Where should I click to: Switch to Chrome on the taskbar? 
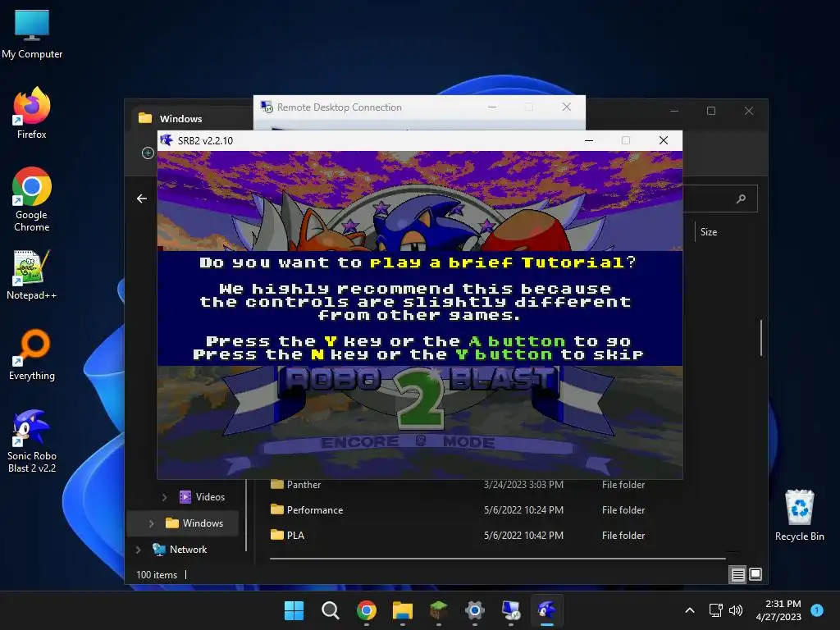coord(367,610)
